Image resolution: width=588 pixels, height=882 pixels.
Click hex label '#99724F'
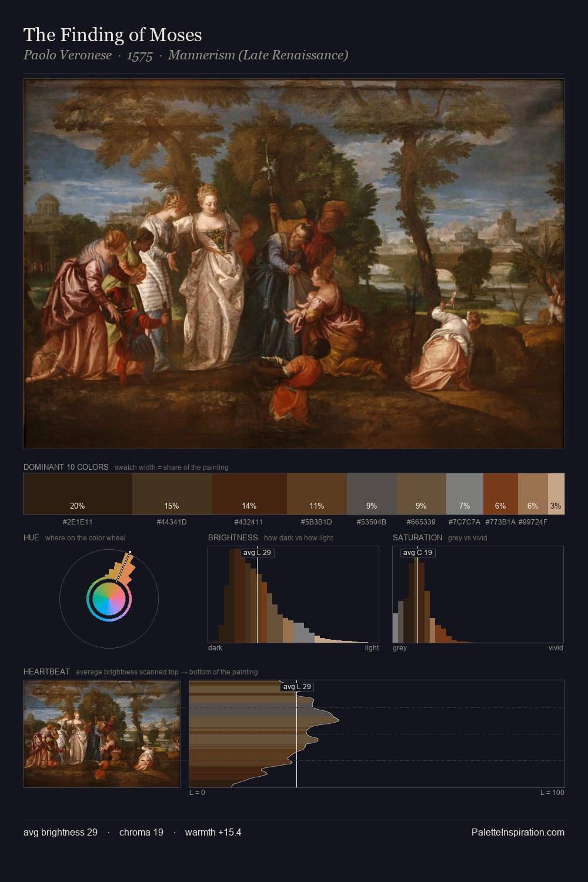[533, 522]
